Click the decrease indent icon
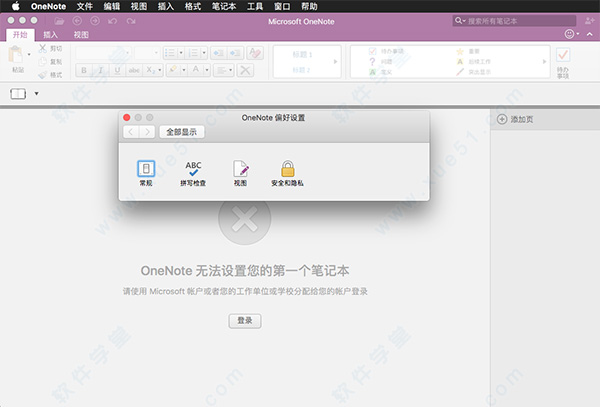 click(x=218, y=53)
